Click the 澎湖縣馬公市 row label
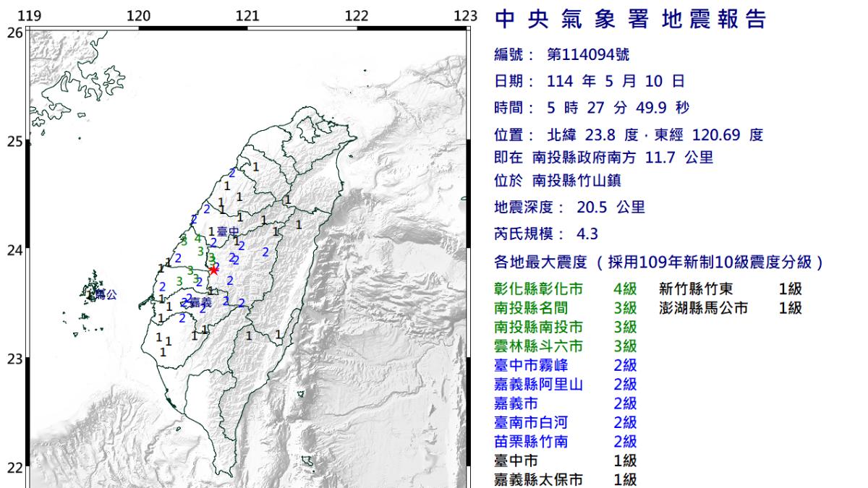Viewport: 868px width, 488px height. pyautogui.click(x=703, y=308)
